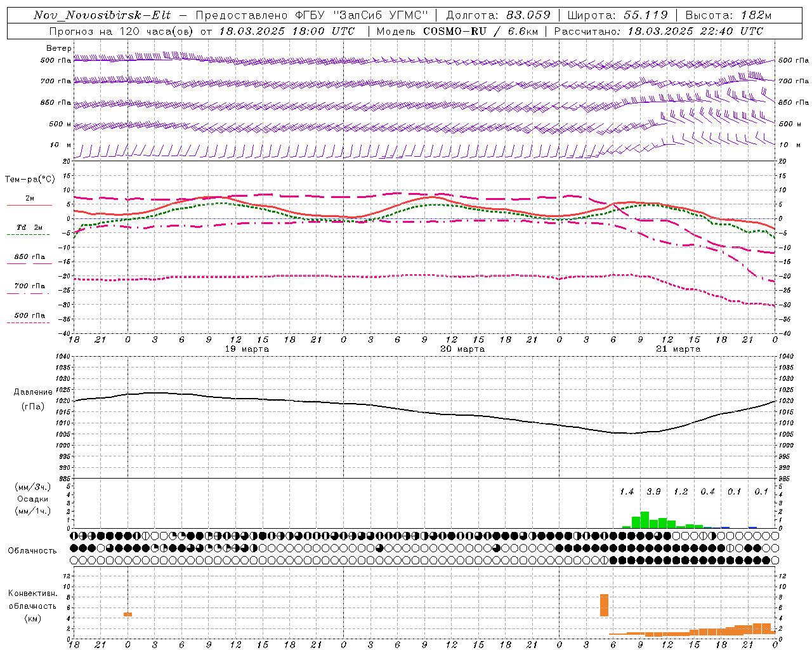The width and height of the screenshot is (812, 650).
Task: Click the 0.4 precipitation total
Action: point(707,492)
